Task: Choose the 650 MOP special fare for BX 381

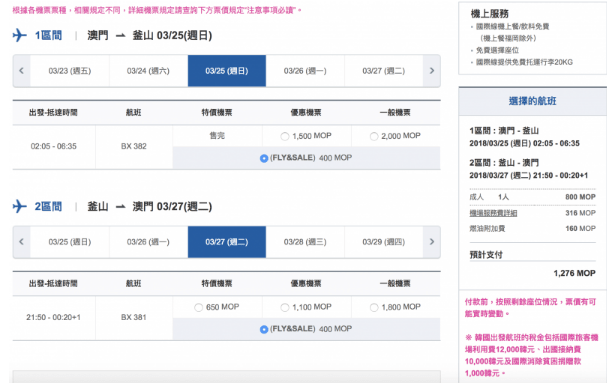Action: [199, 307]
